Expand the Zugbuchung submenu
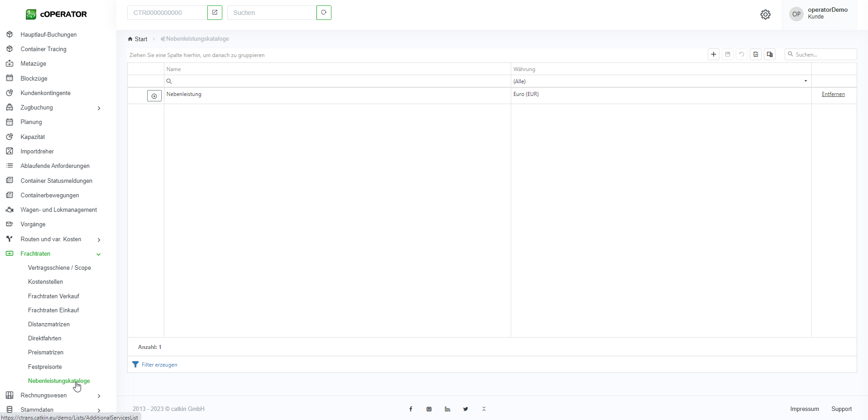Viewport: 868px width, 420px height. coord(99,108)
